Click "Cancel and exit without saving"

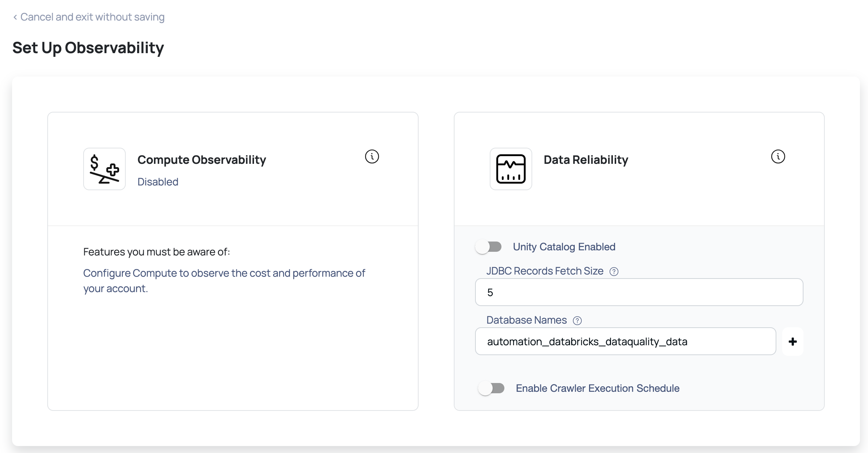[93, 17]
